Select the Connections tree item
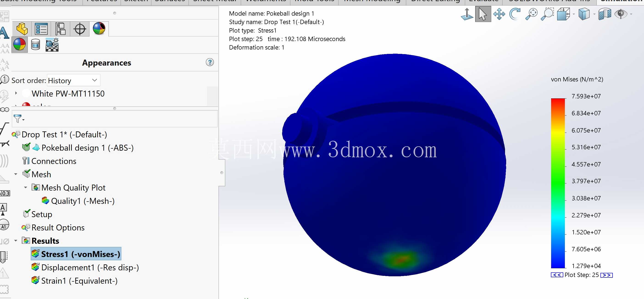 coord(54,161)
